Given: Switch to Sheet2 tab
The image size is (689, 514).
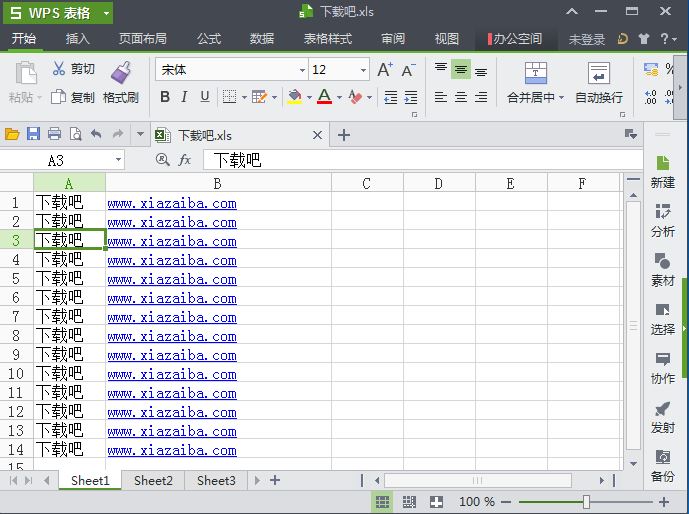Looking at the screenshot, I should [x=153, y=481].
